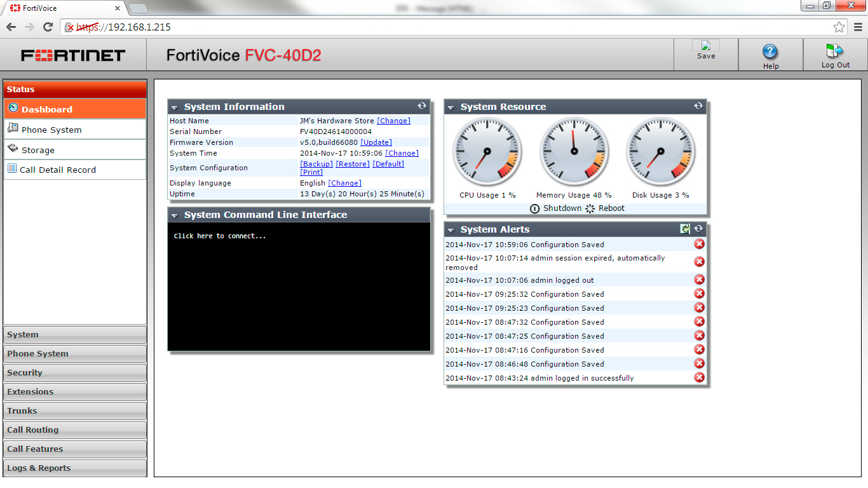Remove the 08:47:32 Configuration Saved alert
868x488 pixels.
[699, 322]
